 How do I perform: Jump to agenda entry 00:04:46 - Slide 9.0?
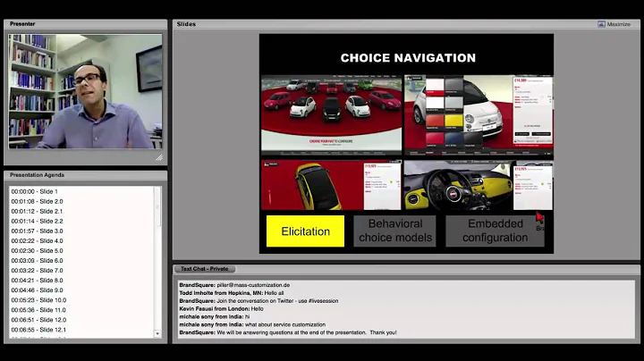37,290
